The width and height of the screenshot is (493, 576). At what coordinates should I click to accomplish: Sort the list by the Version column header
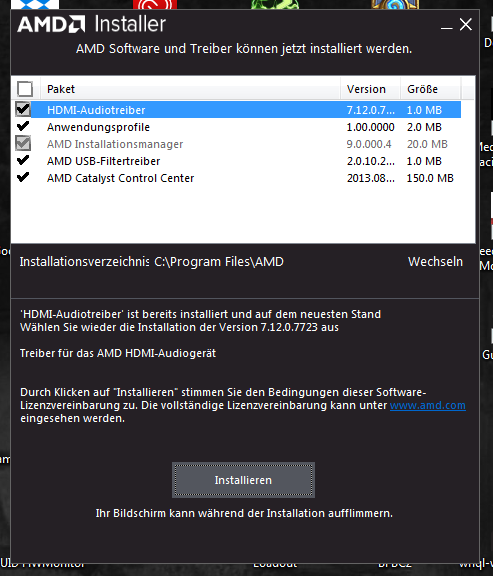point(370,89)
